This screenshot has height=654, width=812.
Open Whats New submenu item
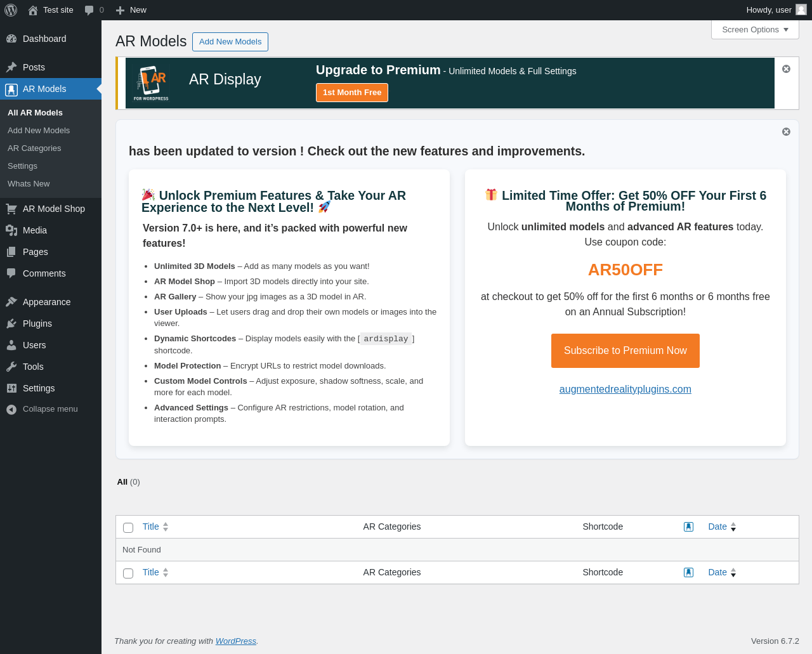(29, 183)
